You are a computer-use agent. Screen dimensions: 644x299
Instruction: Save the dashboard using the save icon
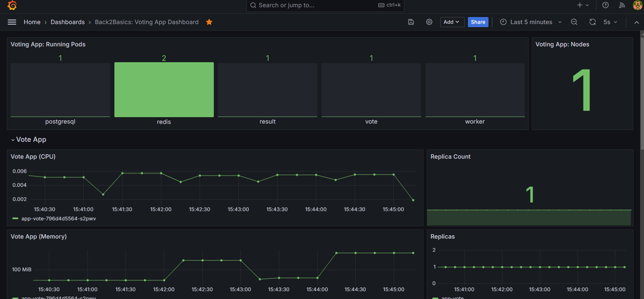click(x=411, y=22)
